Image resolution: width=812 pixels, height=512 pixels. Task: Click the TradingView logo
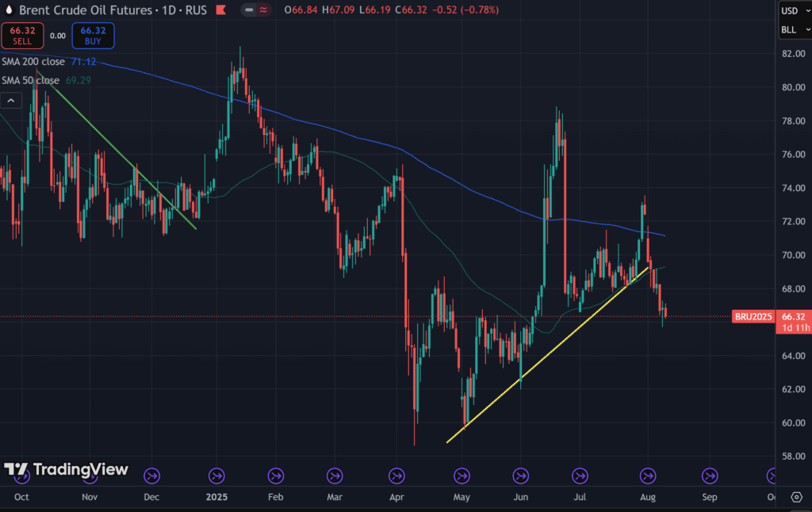[x=66, y=469]
